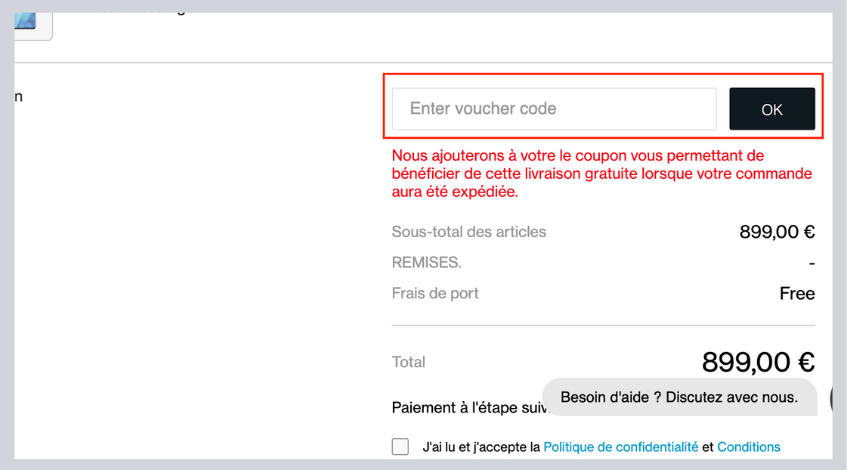
Task: Open the Politique de confidentialité link
Action: coord(620,447)
